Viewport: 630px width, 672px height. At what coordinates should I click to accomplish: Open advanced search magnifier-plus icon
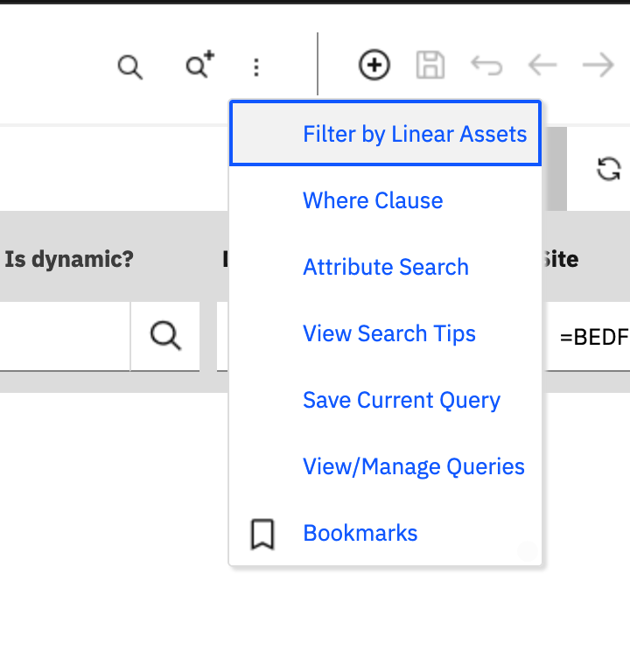199,66
